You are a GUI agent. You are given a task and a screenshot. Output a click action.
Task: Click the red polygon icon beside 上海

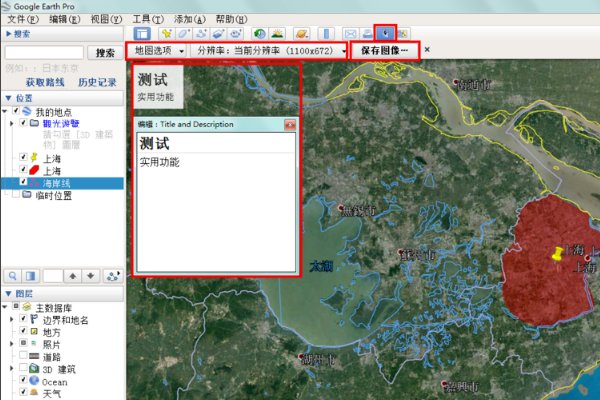pyautogui.click(x=34, y=170)
